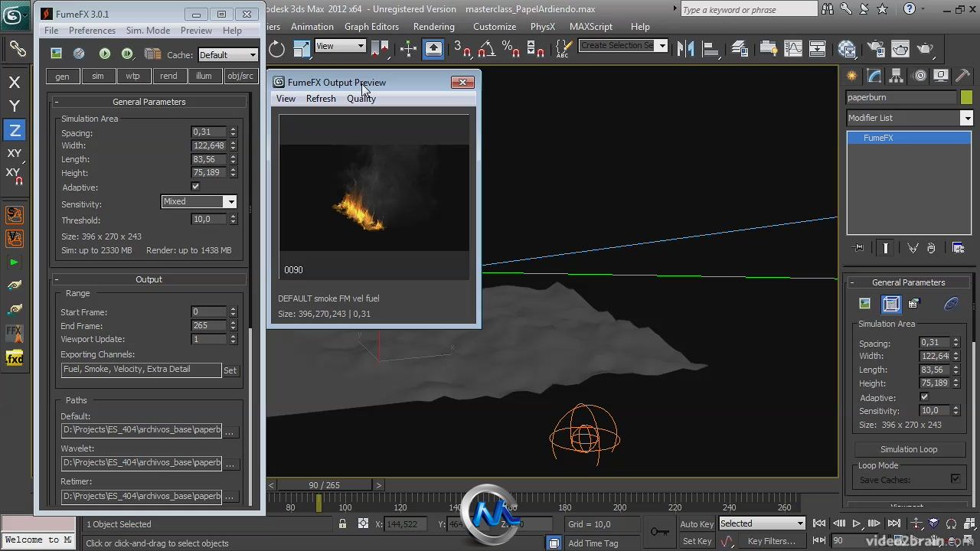The height and width of the screenshot is (551, 980).
Task: Open the Key Filters button
Action: pyautogui.click(x=772, y=541)
